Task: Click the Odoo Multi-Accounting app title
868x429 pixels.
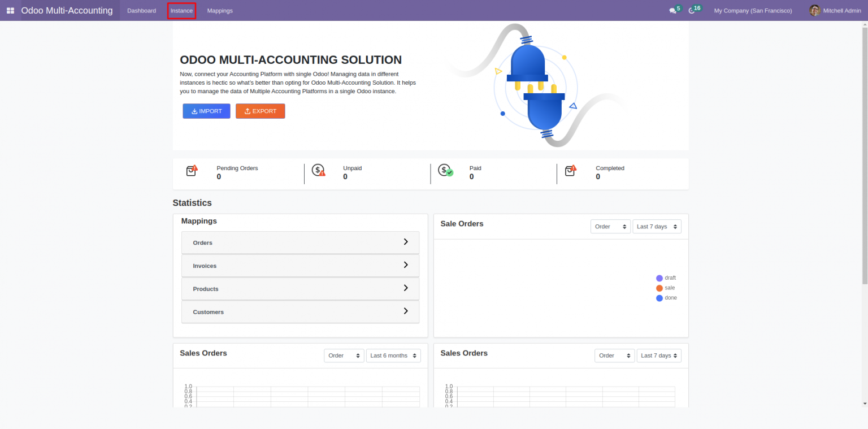Action: click(67, 11)
